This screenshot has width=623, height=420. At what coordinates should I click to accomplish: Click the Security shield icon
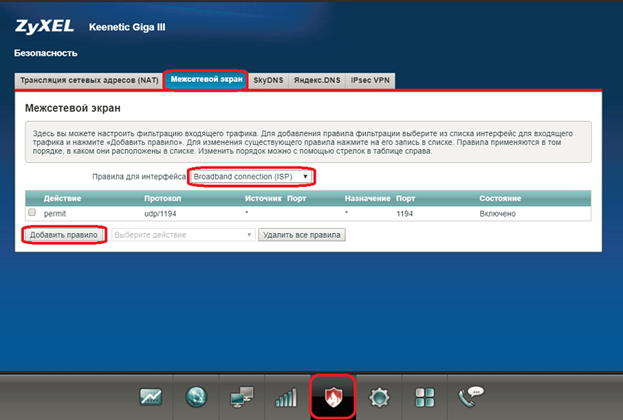tap(333, 395)
